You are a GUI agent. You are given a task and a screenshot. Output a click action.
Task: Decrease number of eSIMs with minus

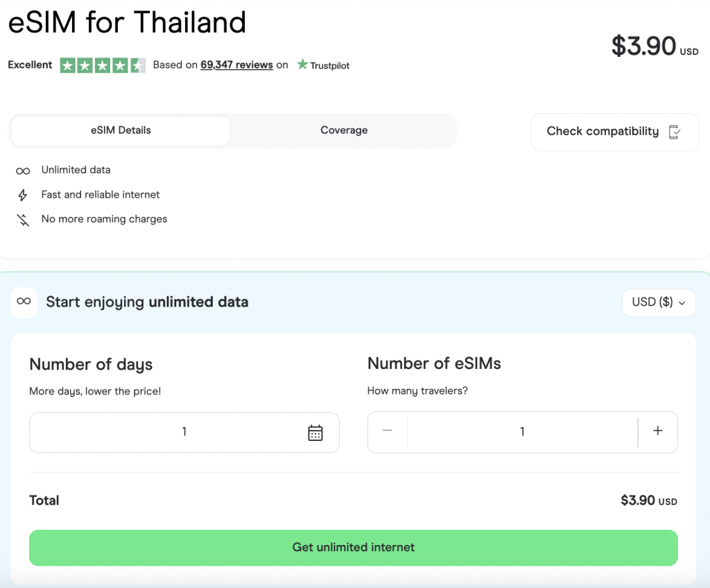click(x=388, y=431)
